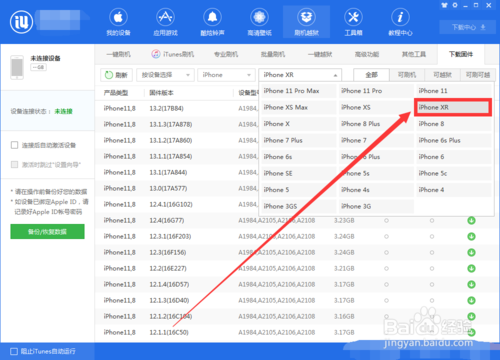Choose iPhone 4s from list
500x360 pixels.
click(376, 190)
